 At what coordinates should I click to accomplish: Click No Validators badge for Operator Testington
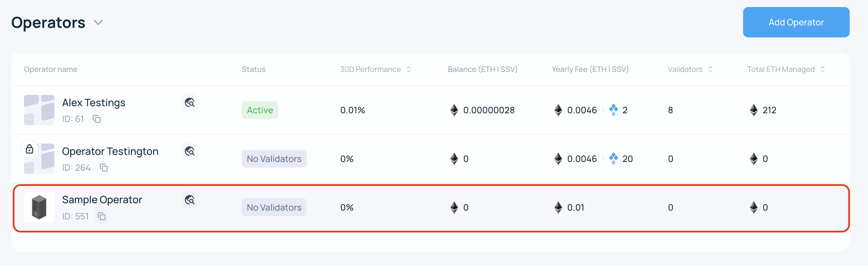pyautogui.click(x=274, y=159)
